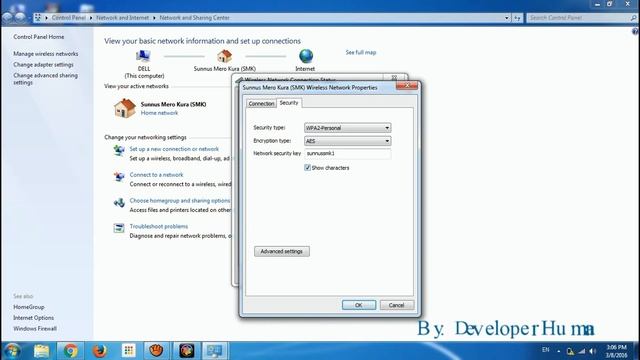Open HomeGroup link under See also
Viewport: 640px width, 360px height.
[x=29, y=307]
